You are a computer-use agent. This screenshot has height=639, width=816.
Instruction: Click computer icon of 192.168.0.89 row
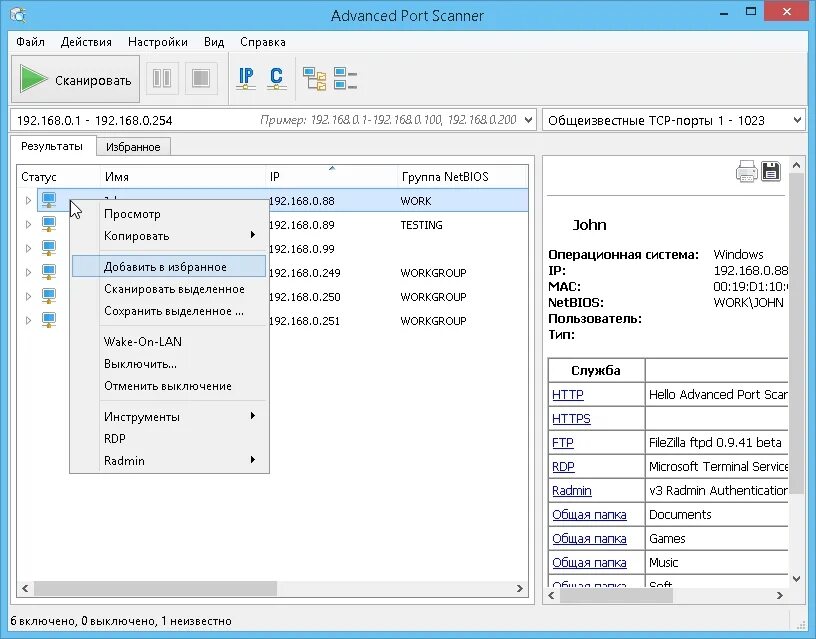(49, 224)
